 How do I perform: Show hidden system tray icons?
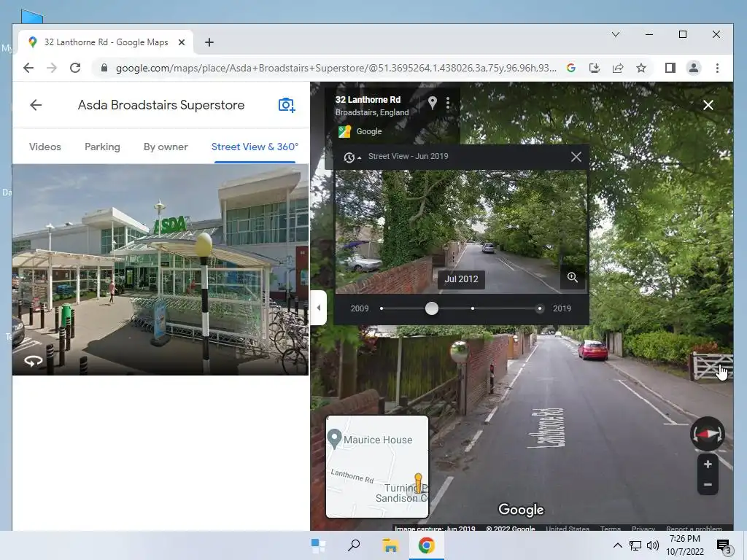617,545
